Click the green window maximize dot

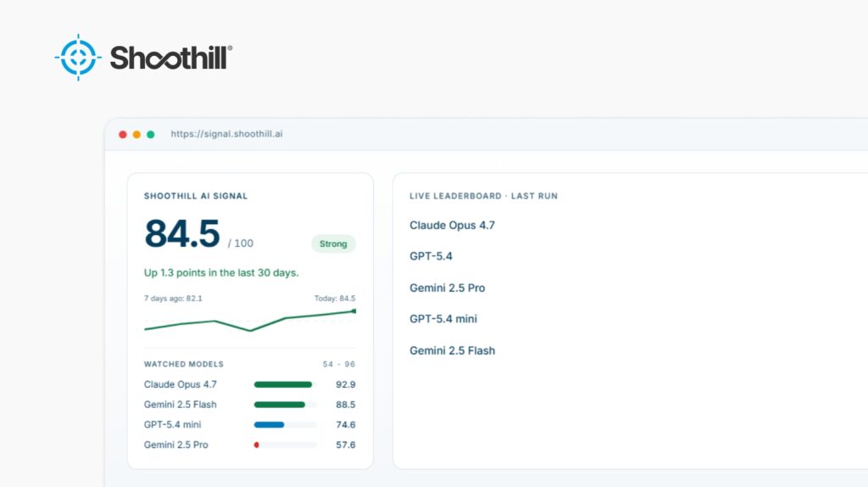click(x=151, y=135)
